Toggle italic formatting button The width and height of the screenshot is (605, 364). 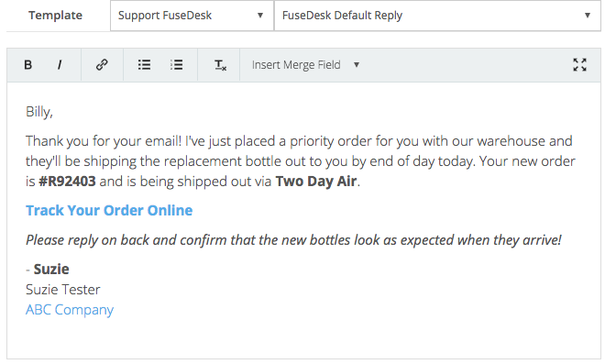(60, 65)
